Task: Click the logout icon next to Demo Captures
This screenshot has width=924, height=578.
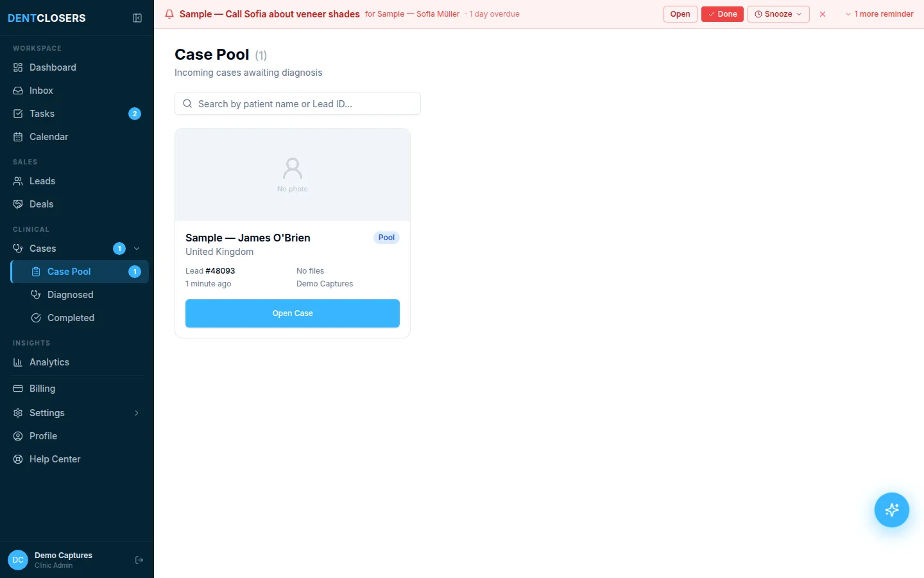Action: tap(139, 560)
